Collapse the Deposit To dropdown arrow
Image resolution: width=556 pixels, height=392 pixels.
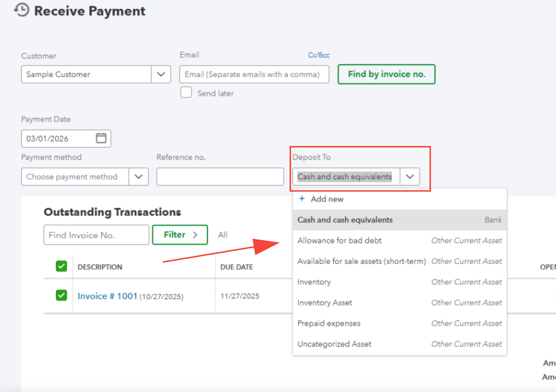(410, 177)
